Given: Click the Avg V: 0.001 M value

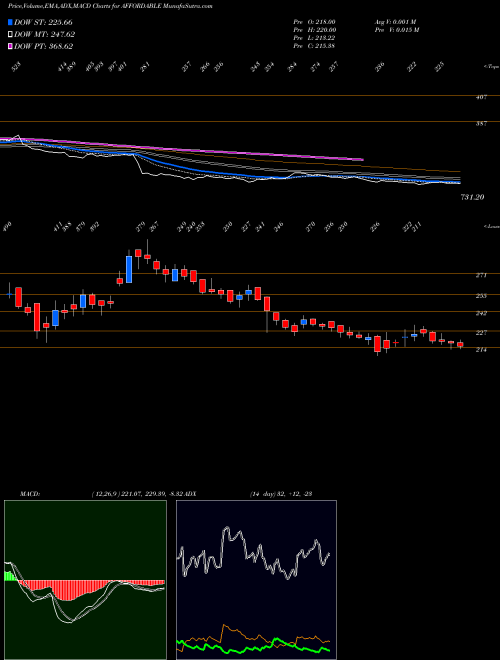Looking at the screenshot, I should [x=395, y=22].
